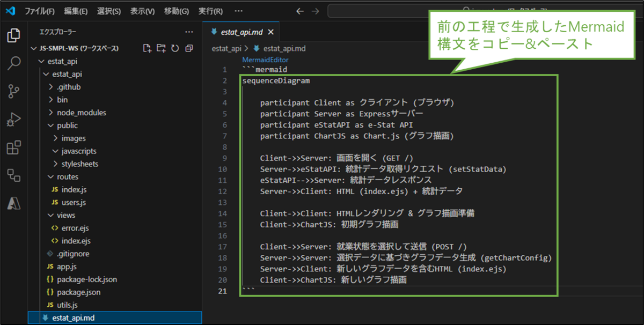This screenshot has width=644, height=325.
Task: Click estat_api folder in breadcrumb
Action: pos(226,48)
